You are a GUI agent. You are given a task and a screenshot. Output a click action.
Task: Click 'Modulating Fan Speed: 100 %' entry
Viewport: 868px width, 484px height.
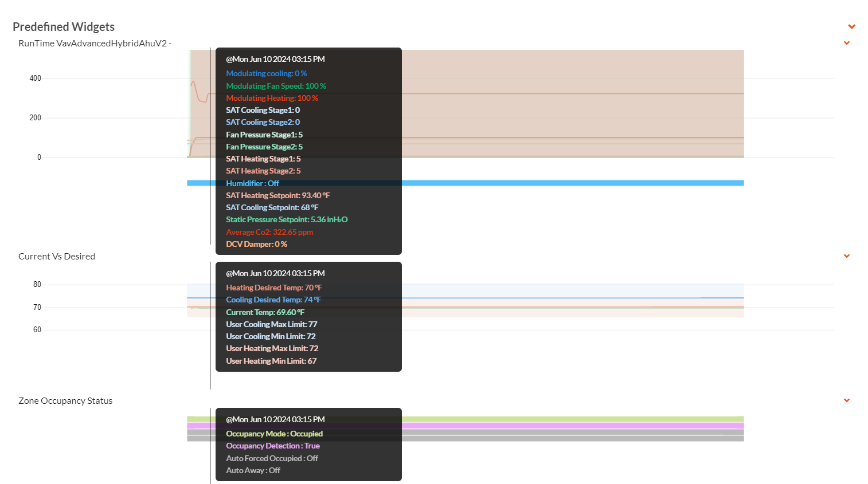point(276,86)
